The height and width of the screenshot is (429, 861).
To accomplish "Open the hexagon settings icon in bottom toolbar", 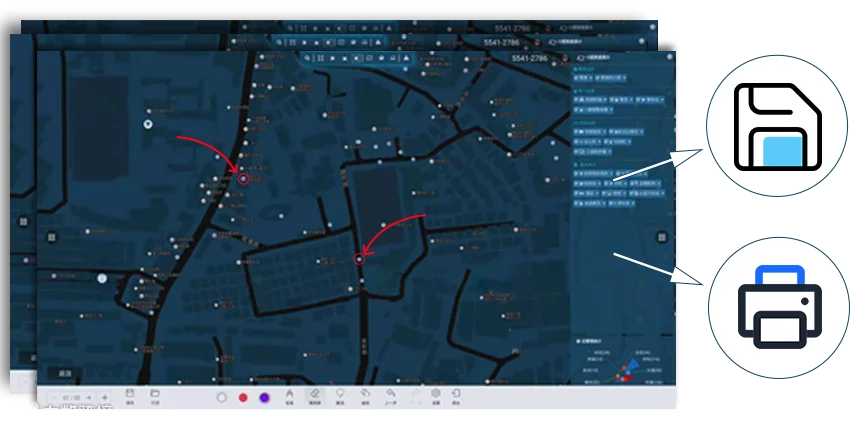I will 435,393.
